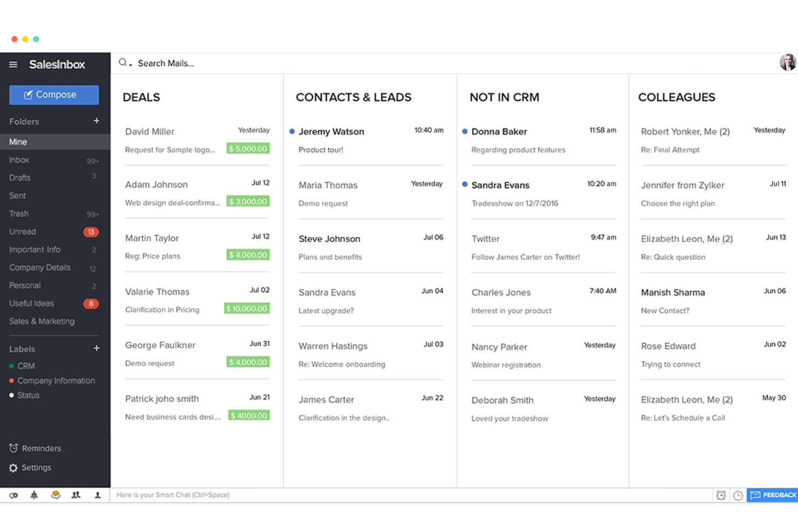Open the single person contact icon
Image resolution: width=798 pixels, height=532 pixels.
click(x=98, y=495)
